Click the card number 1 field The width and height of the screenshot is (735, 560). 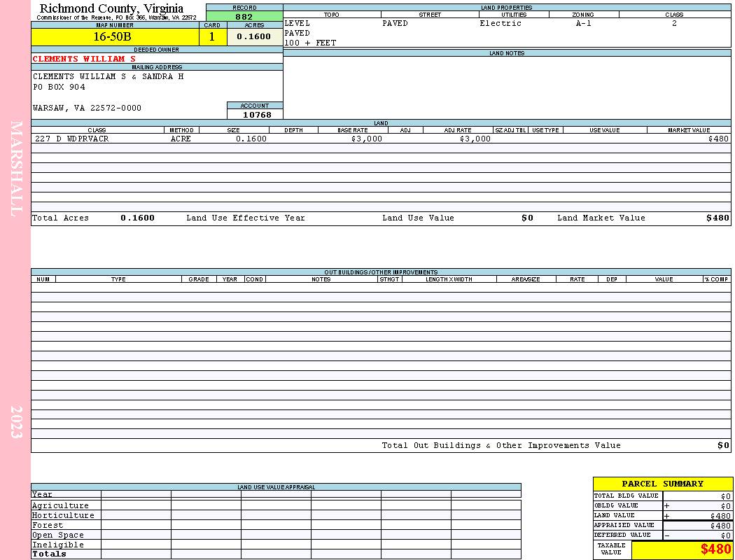(212, 36)
